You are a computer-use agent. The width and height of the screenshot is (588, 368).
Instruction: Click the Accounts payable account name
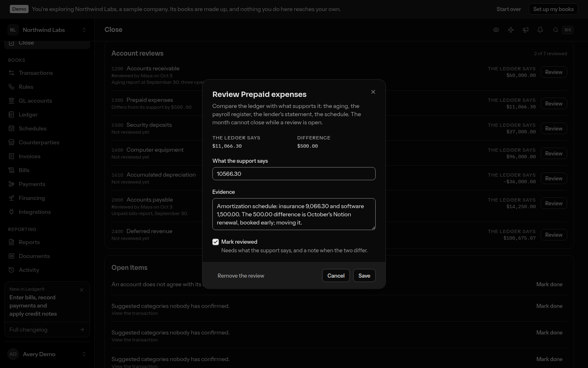click(x=150, y=200)
